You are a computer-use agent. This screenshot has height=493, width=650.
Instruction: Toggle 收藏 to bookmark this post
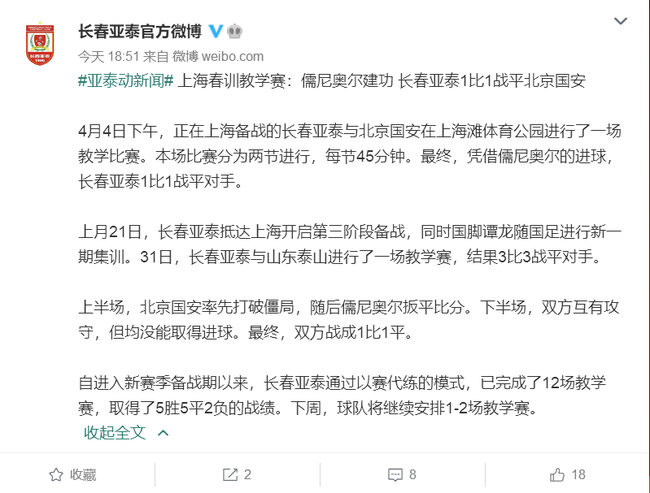pyautogui.click(x=73, y=475)
